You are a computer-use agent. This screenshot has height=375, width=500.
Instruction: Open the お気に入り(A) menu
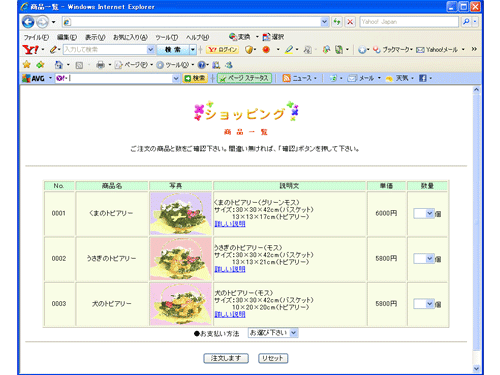click(130, 37)
